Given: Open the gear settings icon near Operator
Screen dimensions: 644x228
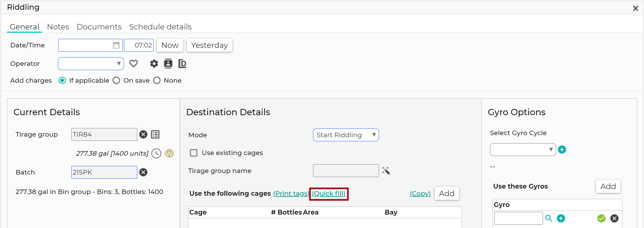Looking at the screenshot, I should (x=154, y=63).
